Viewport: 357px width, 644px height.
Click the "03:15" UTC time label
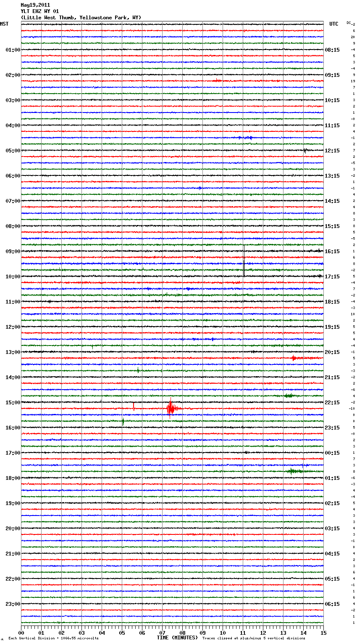(x=332, y=529)
